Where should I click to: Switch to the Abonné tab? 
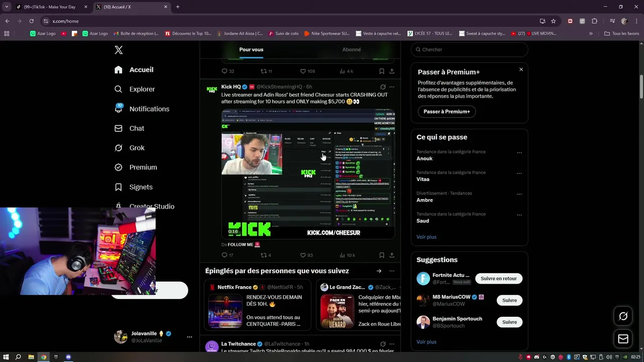(351, 49)
